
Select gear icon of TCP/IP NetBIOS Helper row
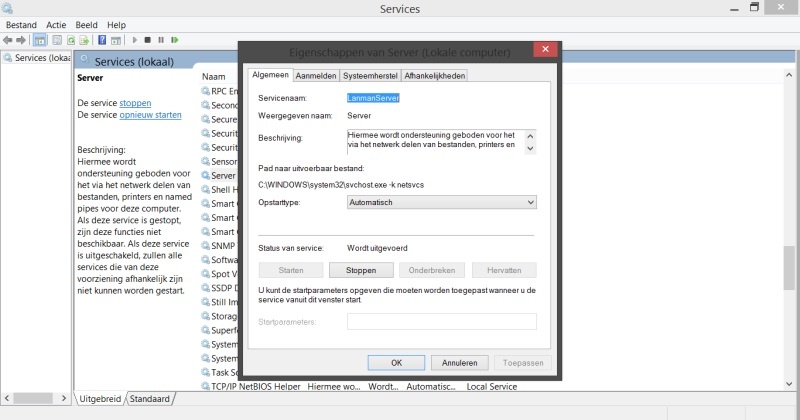coord(206,386)
